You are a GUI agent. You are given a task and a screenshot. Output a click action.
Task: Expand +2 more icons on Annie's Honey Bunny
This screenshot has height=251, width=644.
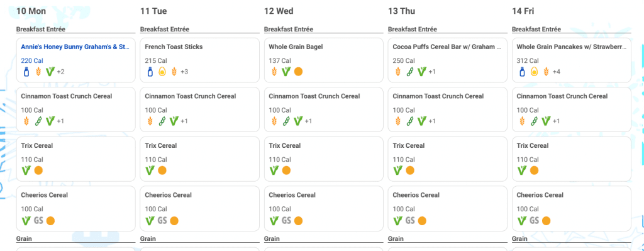[60, 72]
